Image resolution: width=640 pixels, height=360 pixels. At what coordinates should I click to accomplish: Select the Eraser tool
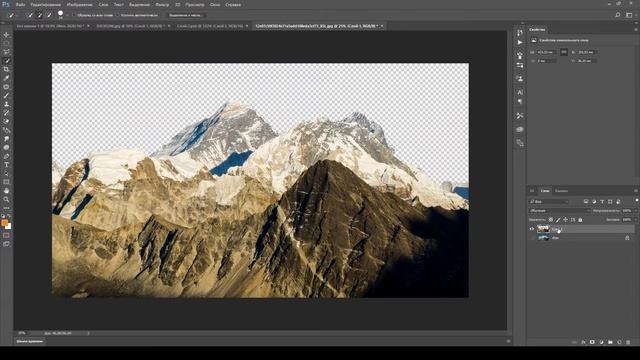(x=6, y=121)
